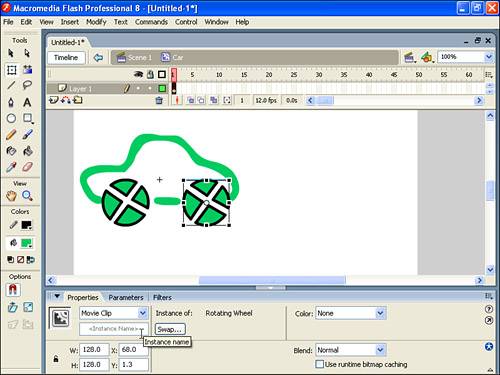Select the Free Transform tool
The height and width of the screenshot is (375, 500).
12,70
